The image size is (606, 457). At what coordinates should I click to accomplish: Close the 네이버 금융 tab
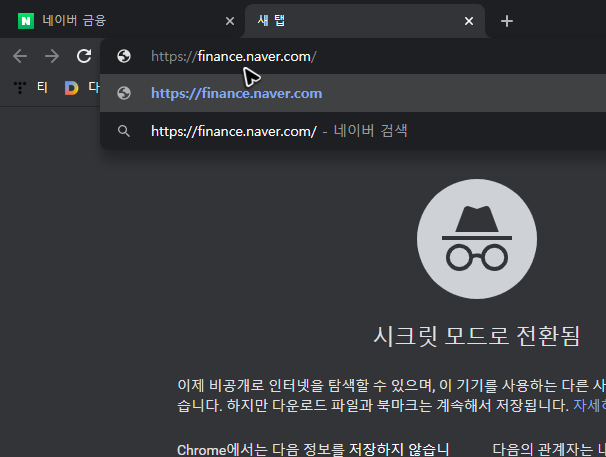coord(230,21)
